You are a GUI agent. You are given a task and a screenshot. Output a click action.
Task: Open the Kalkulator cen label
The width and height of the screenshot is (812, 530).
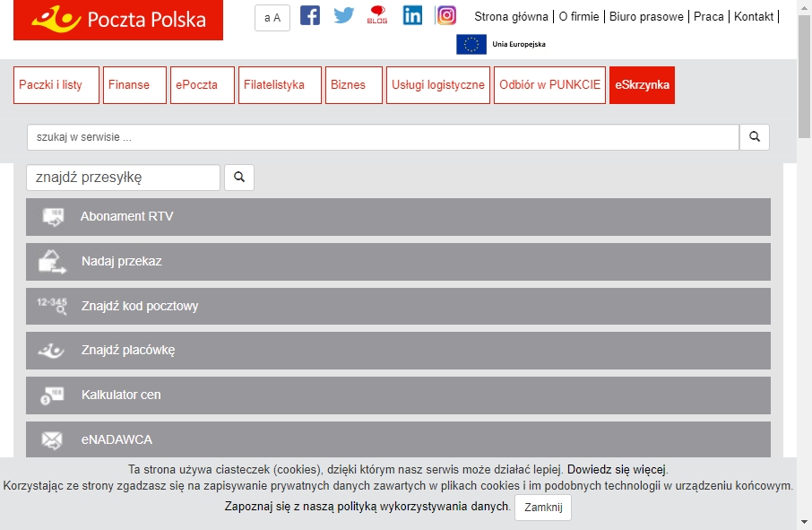(121, 395)
